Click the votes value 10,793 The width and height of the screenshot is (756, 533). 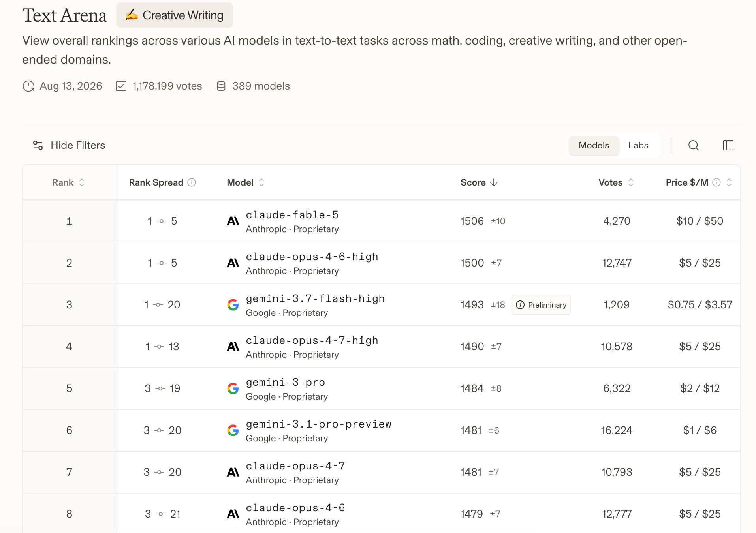617,472
